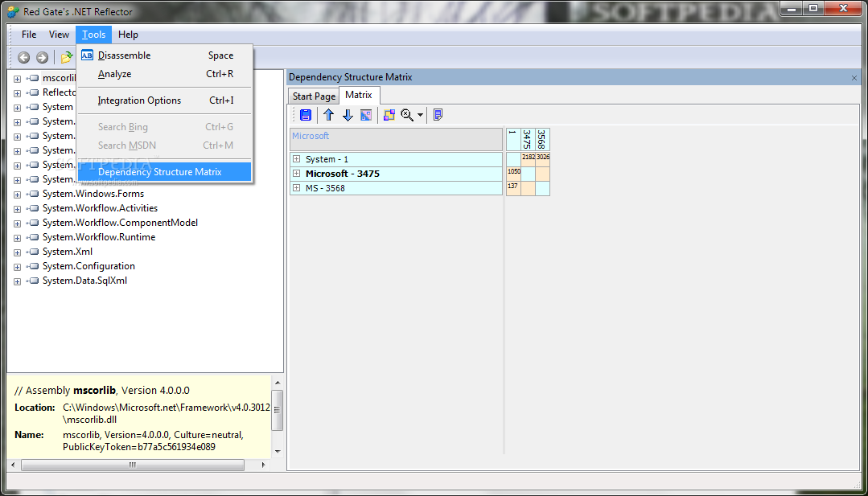Expand the System.Xml node

[x=17, y=252]
